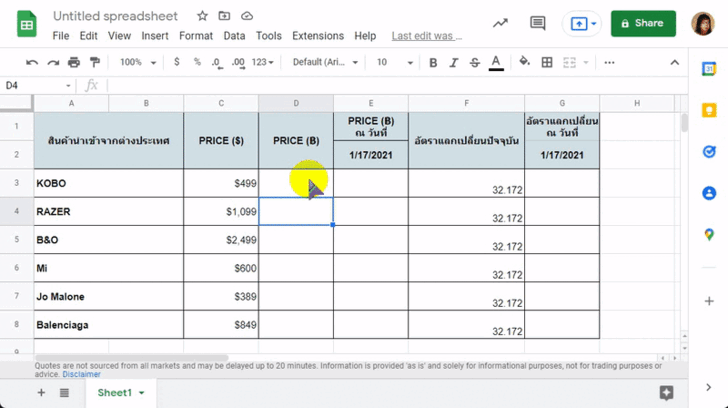Click the Share button

point(643,23)
